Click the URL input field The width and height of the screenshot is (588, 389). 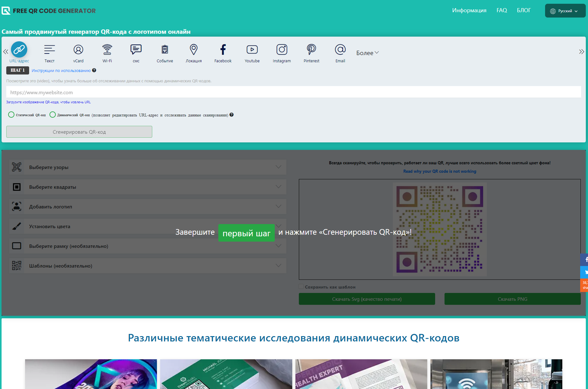(x=294, y=92)
